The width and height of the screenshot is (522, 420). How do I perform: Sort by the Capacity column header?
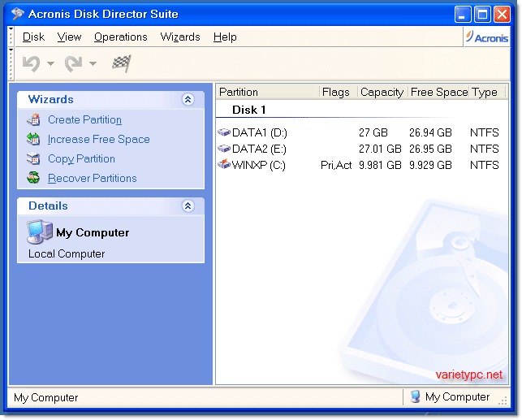click(383, 92)
